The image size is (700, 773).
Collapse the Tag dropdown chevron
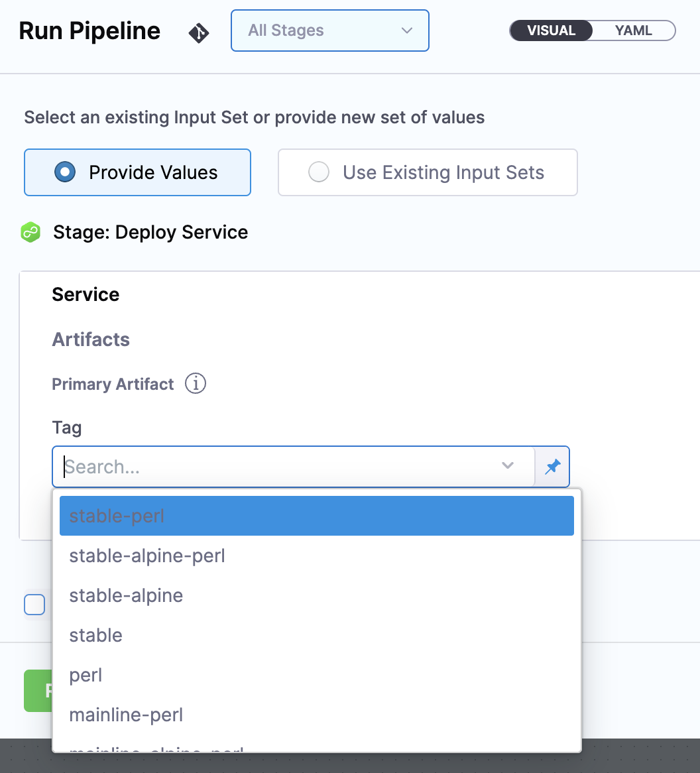[508, 466]
